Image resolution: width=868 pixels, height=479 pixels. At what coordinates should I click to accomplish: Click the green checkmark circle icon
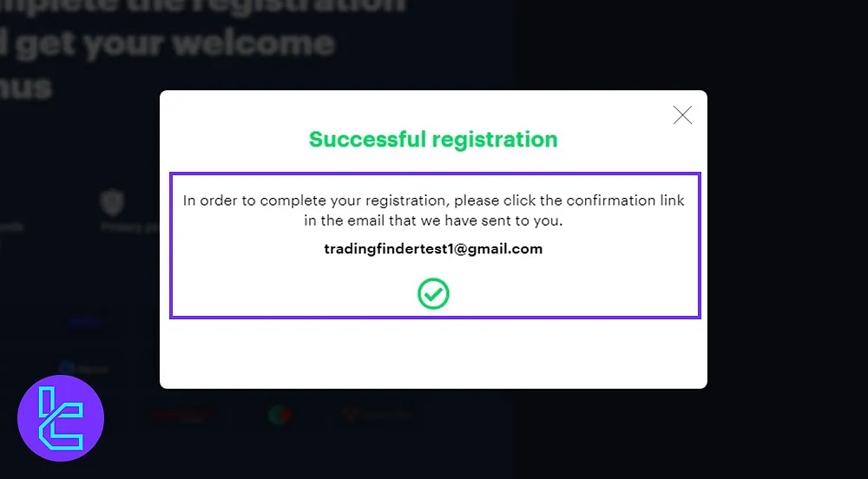(433, 293)
